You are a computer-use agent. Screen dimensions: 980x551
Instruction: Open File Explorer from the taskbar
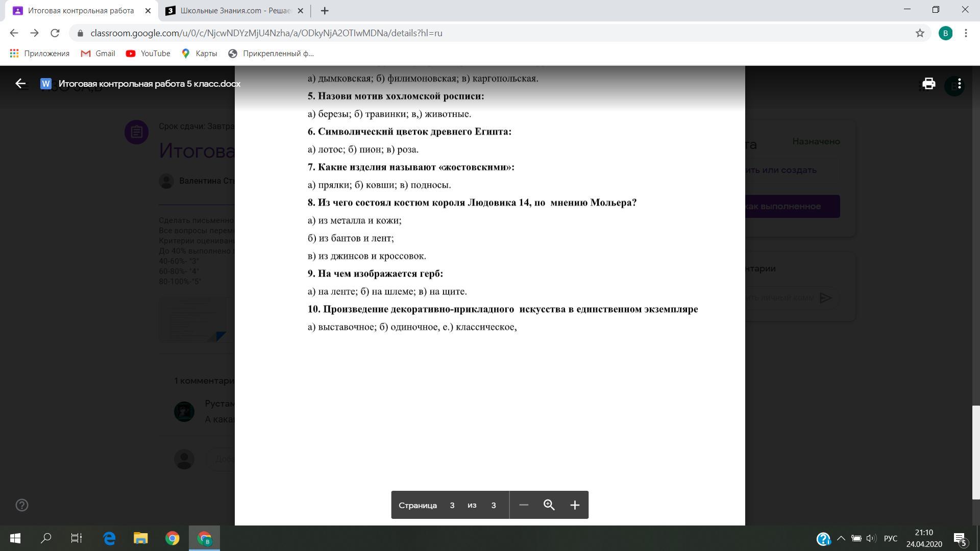[x=140, y=538]
